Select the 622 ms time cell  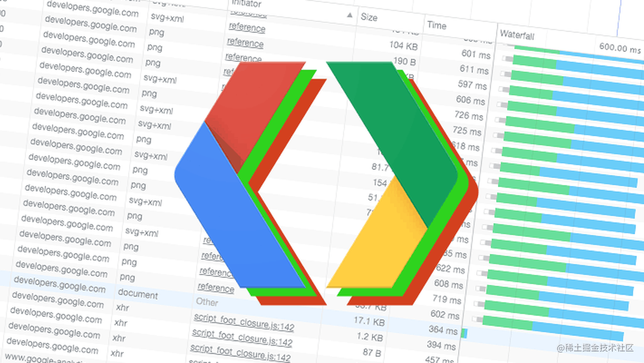tap(450, 269)
